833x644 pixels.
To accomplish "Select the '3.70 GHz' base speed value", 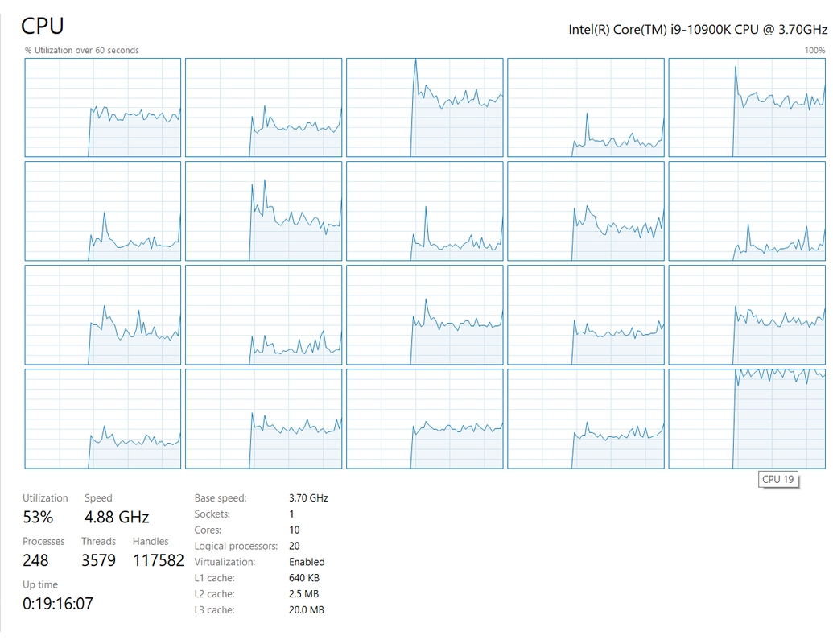I will coord(309,497).
